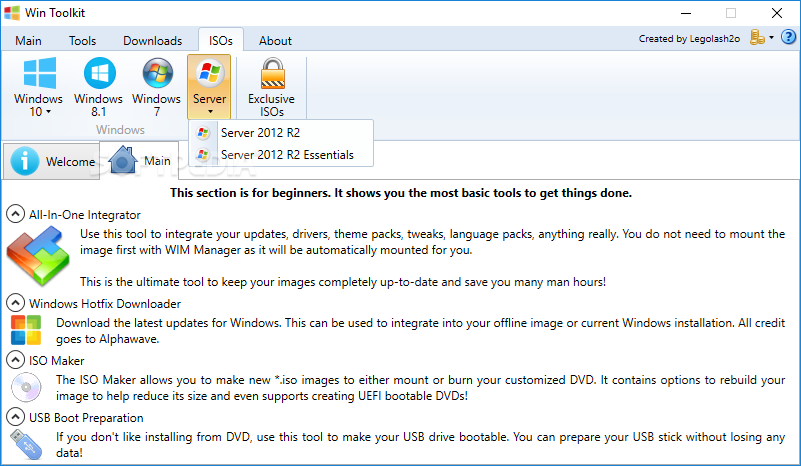Switch to the Downloads ribbon tab
Viewport: 801px width, 466px height.
pyautogui.click(x=152, y=40)
